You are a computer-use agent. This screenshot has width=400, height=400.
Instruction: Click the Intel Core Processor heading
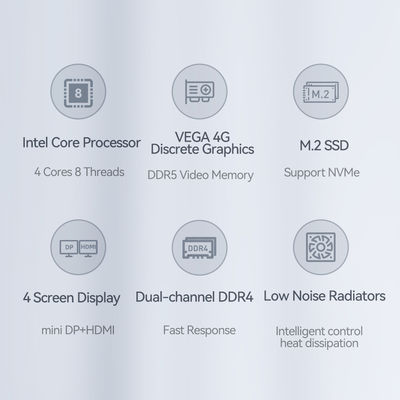81,143
